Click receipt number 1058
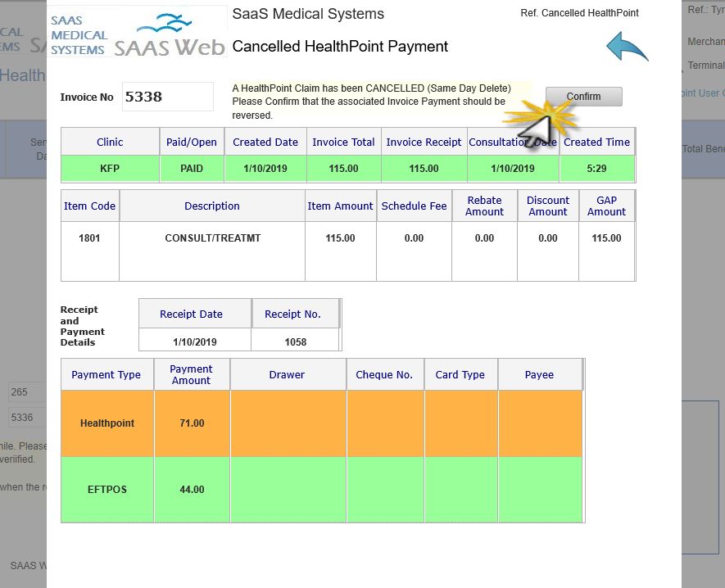 click(x=296, y=341)
